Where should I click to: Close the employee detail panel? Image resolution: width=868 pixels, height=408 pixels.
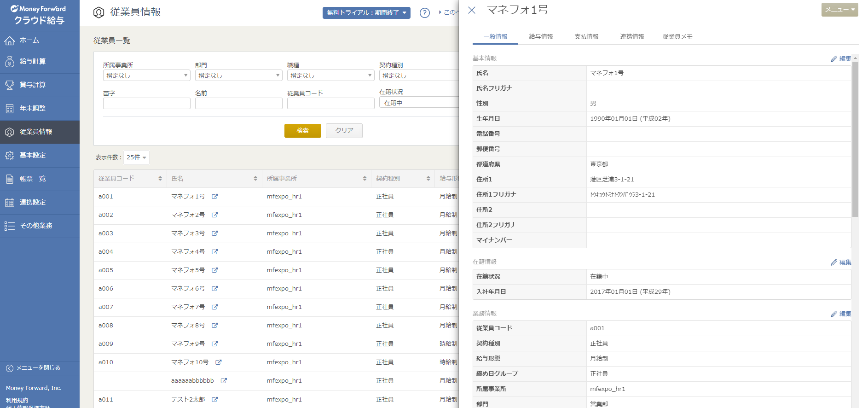click(472, 10)
